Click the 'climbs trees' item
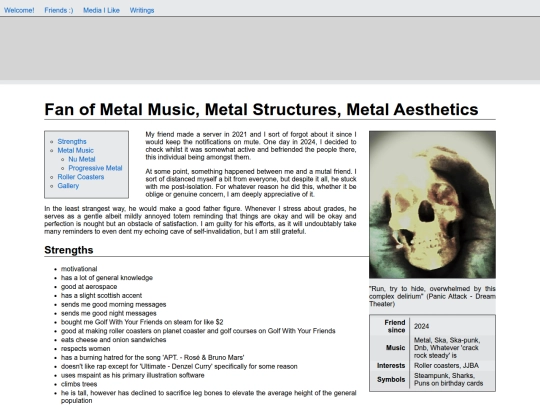This screenshot has height=405, width=540. point(79,384)
